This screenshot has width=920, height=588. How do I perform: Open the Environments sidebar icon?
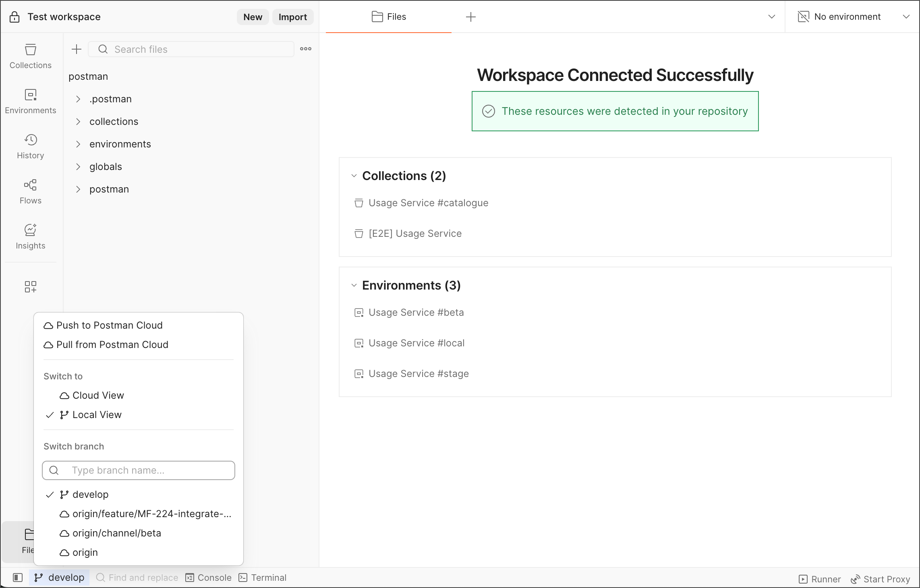(x=31, y=101)
